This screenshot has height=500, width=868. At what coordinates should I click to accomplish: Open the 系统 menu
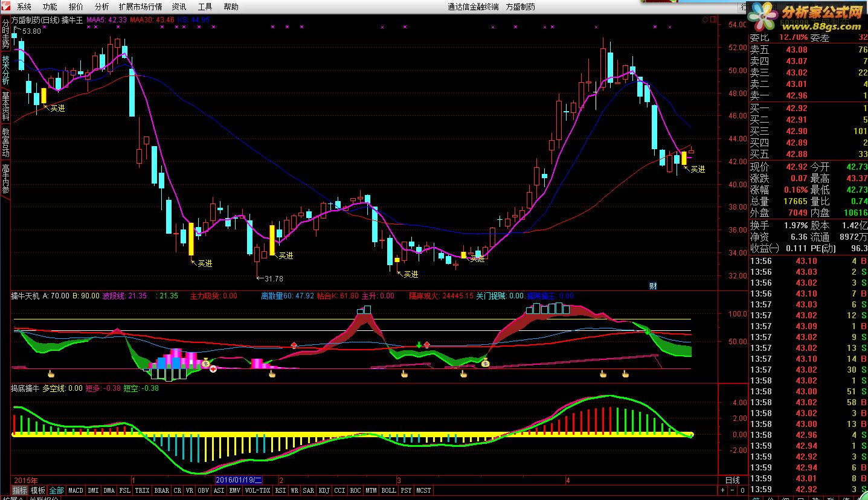tap(24, 7)
